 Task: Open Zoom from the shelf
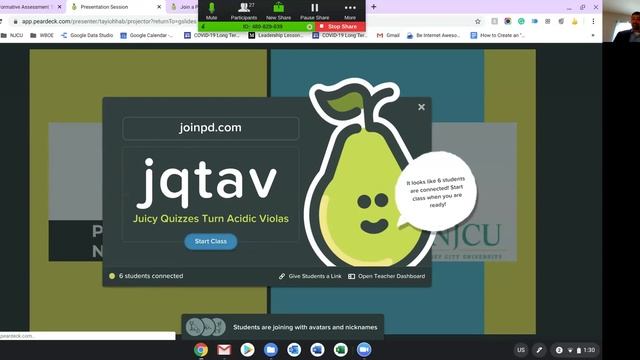(364, 350)
